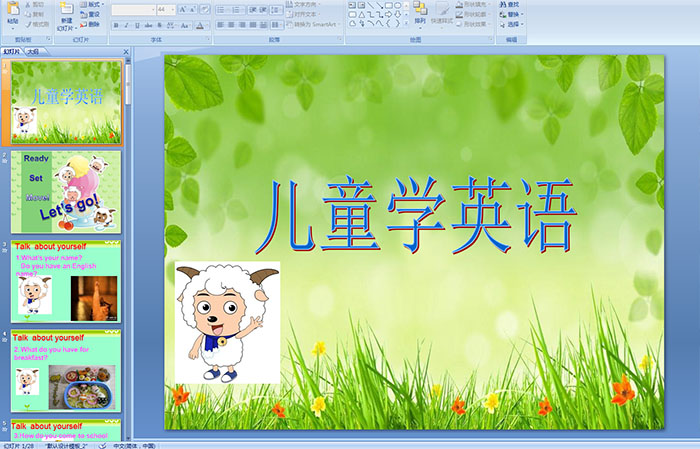Click the Shape Effects button

click(472, 24)
